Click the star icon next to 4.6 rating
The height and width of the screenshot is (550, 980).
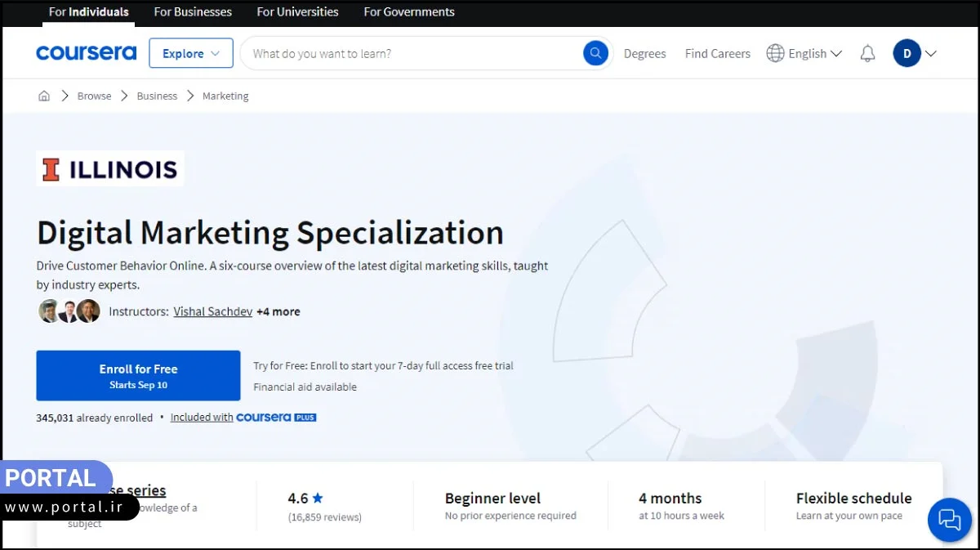pyautogui.click(x=318, y=498)
